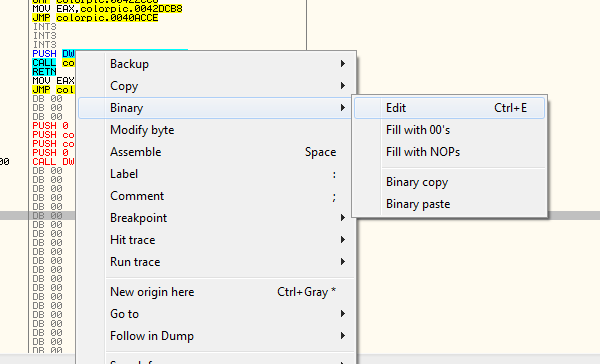Open the Hit trace submenu
Screen dimensions: 600x364
[216, 240]
